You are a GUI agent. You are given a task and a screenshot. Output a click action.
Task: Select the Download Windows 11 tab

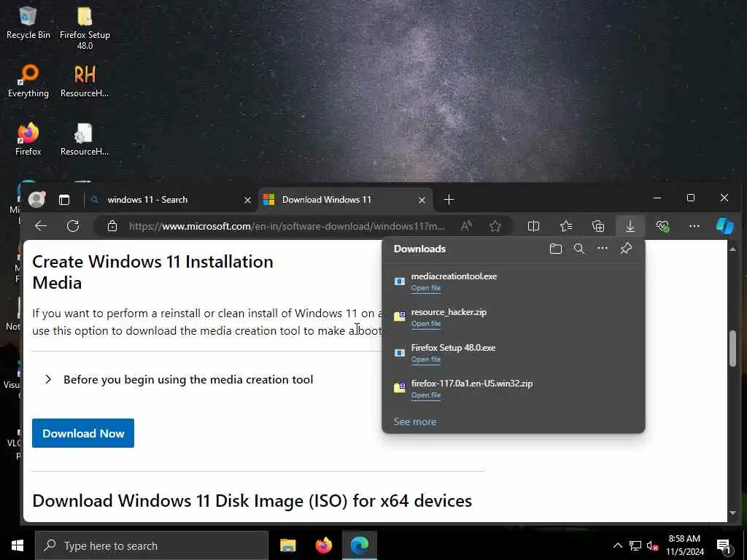346,200
